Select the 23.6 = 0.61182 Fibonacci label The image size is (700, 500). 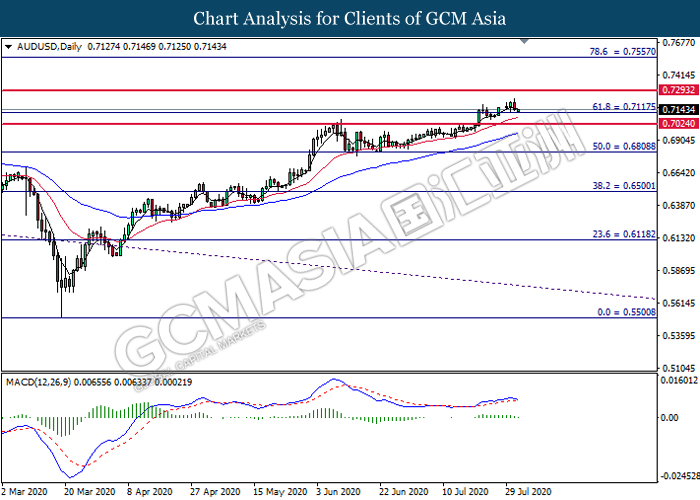624,234
